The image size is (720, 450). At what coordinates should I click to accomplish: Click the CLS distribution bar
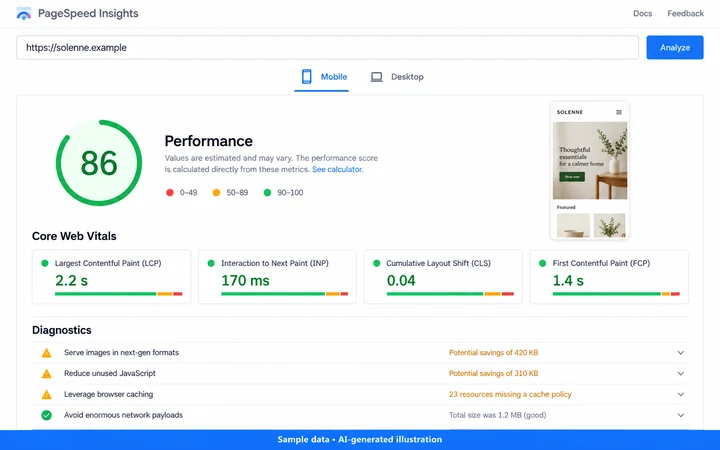pyautogui.click(x=450, y=294)
